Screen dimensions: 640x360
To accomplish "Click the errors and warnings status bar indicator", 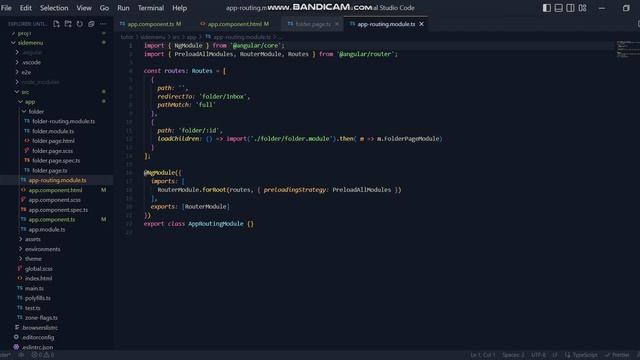I will pyautogui.click(x=43, y=355).
